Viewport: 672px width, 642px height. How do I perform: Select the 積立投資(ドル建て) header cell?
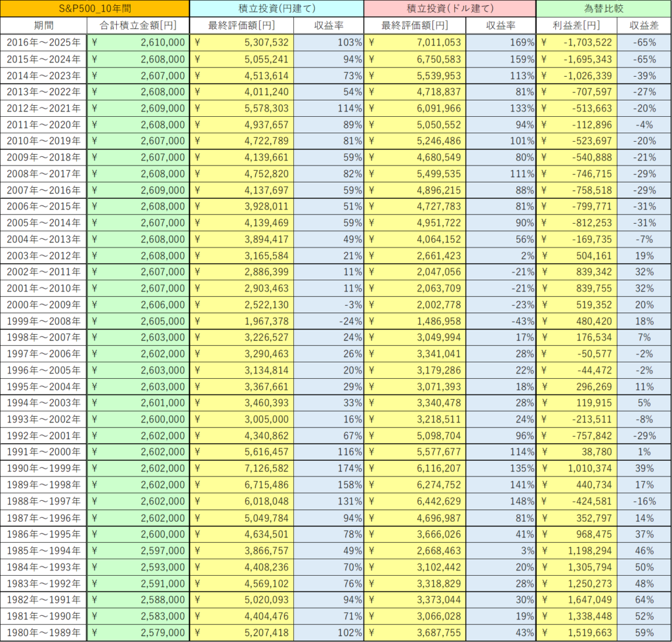[451, 9]
